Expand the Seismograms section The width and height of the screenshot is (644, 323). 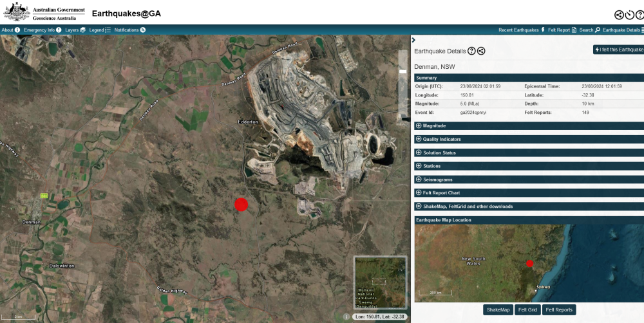437,180
